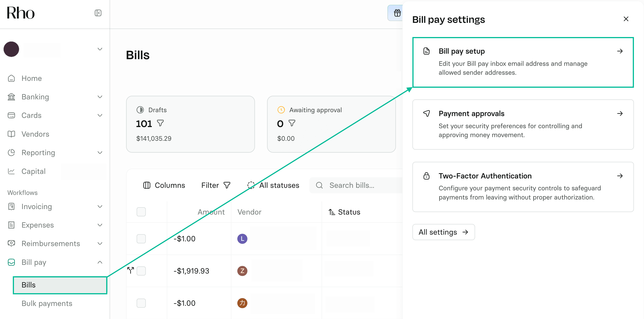This screenshot has height=319, width=644.
Task: Click the arrow on Payment approvals card
Action: pos(620,114)
